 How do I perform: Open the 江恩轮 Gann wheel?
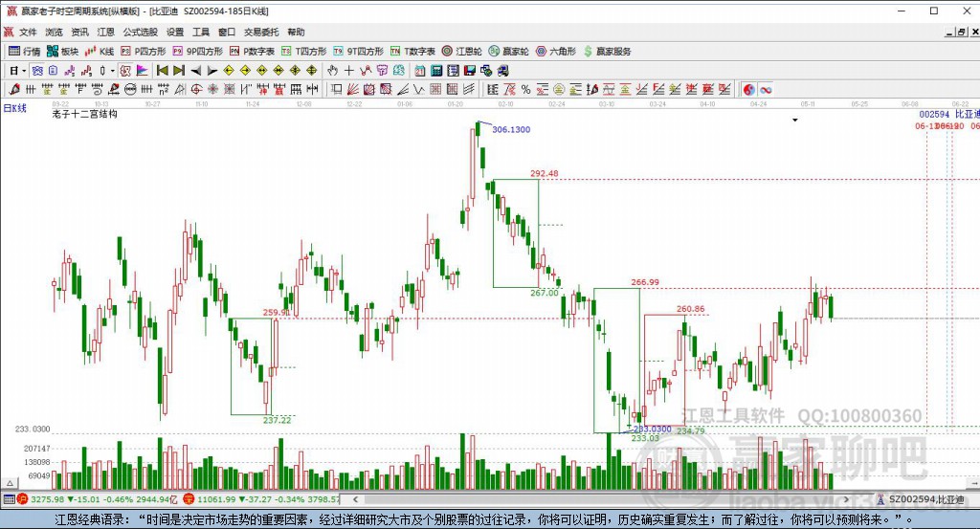click(462, 52)
